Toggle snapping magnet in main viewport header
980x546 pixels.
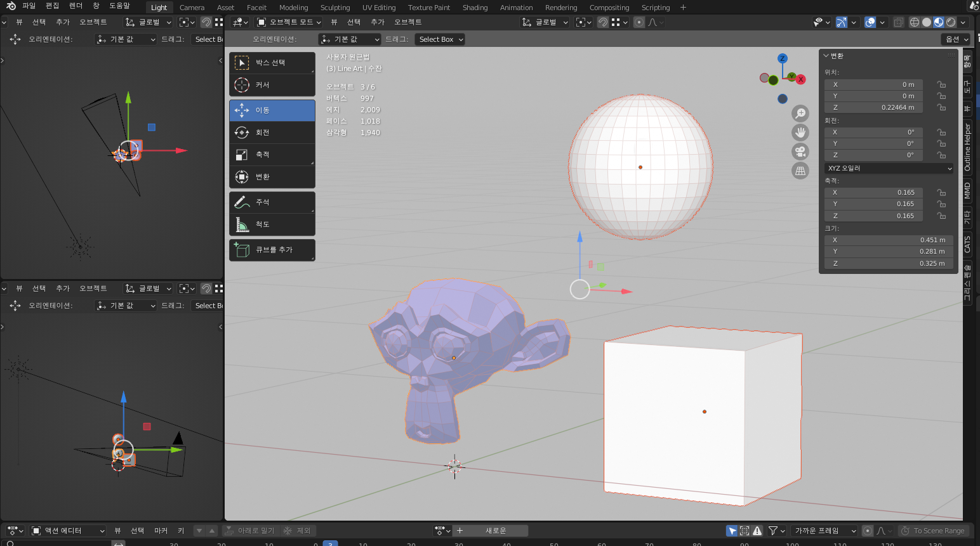click(603, 22)
